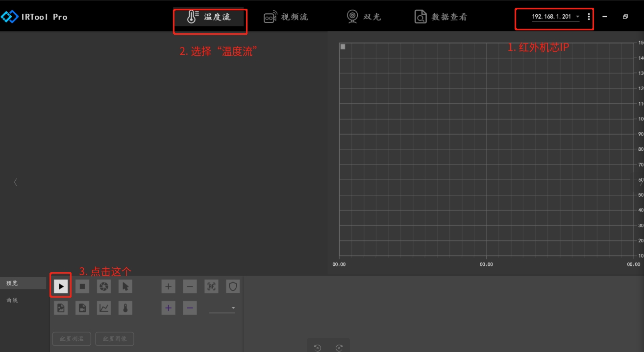Click the image file save icon

click(61, 308)
